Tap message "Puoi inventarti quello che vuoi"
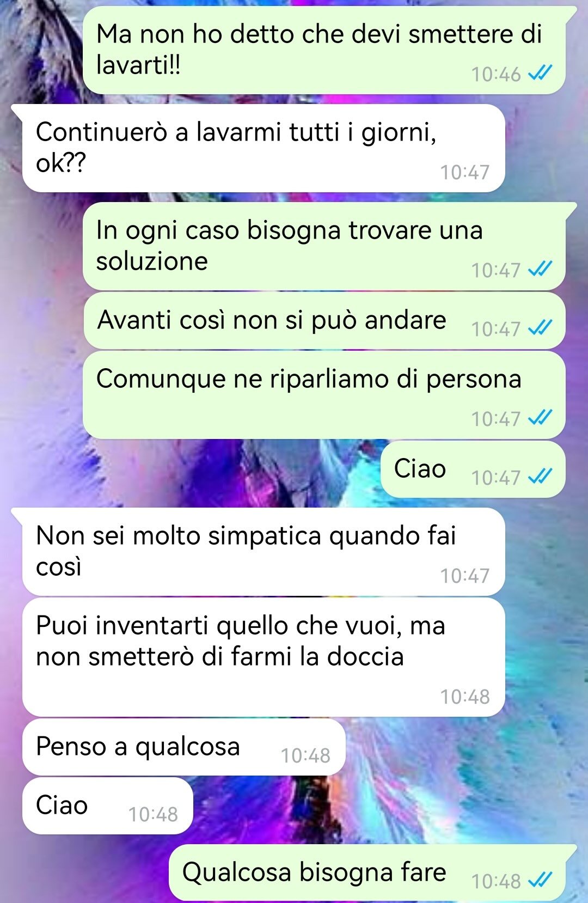Viewport: 588px width, 903px height. 264,657
